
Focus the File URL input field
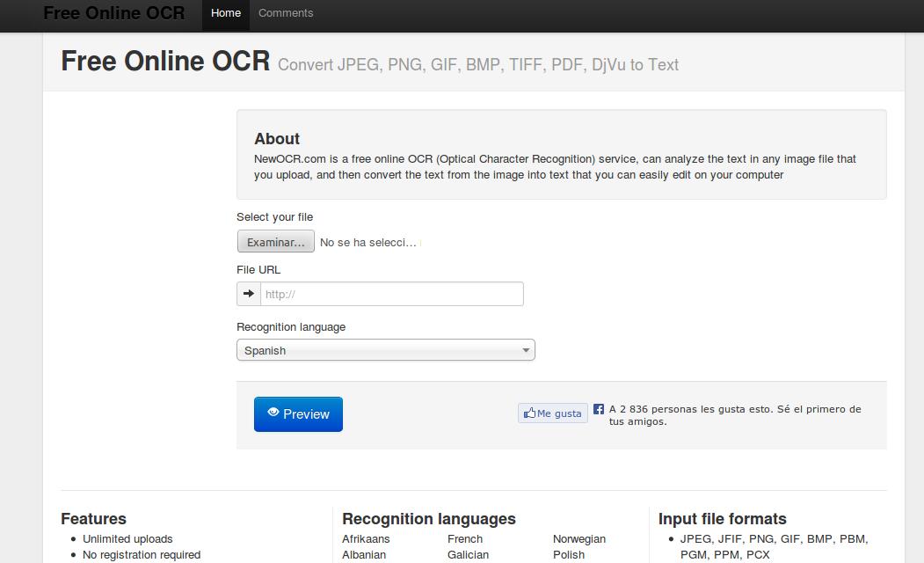pyautogui.click(x=392, y=294)
